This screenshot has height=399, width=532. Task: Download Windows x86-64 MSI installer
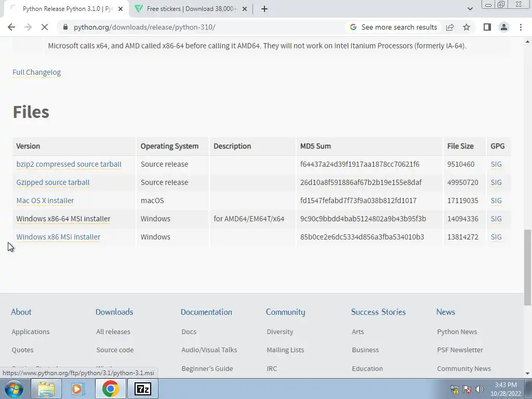63,219
